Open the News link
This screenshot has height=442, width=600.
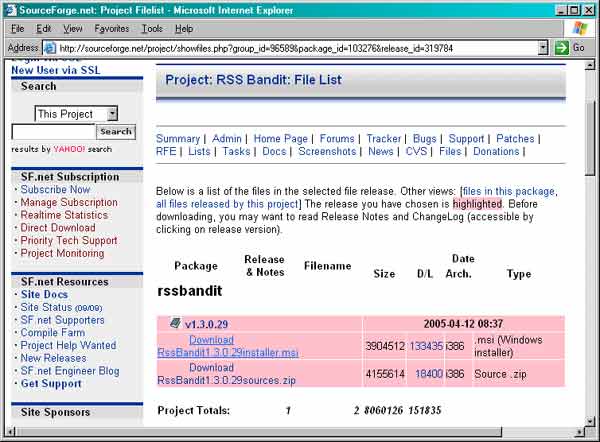coord(381,151)
